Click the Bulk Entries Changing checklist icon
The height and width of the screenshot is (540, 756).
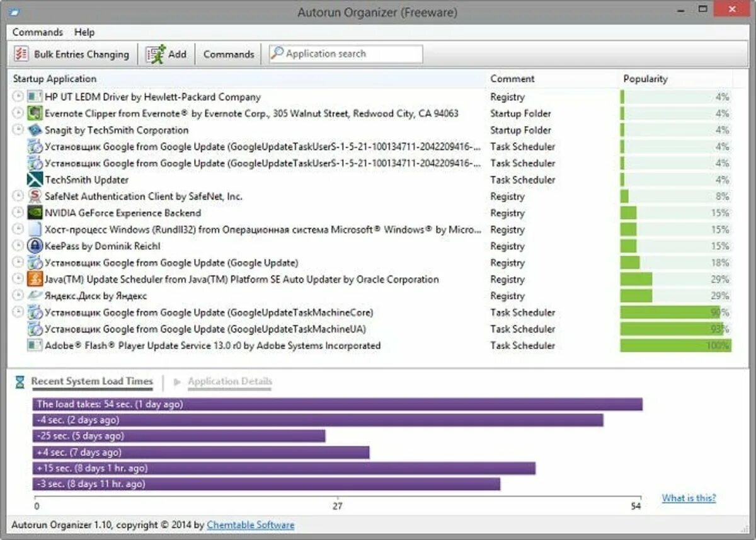(21, 54)
